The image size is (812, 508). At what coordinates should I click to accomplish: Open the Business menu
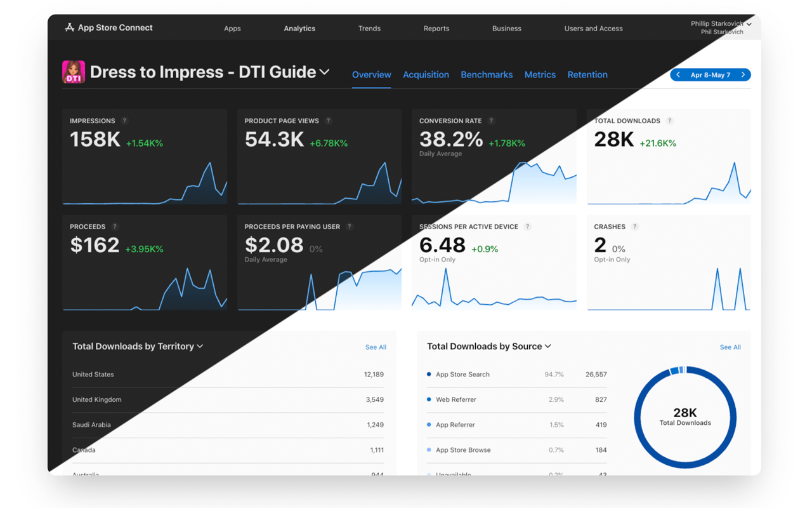[507, 29]
